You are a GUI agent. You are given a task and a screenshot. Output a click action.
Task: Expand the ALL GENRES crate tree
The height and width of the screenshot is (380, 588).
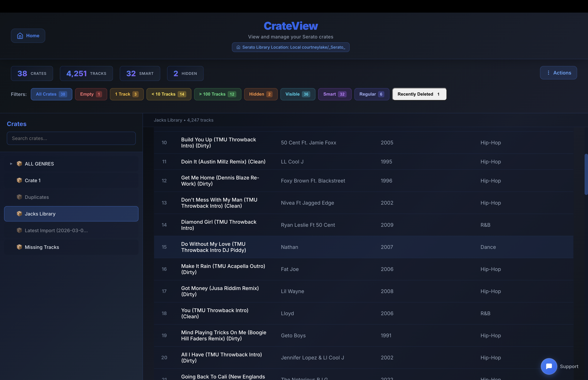point(11,164)
